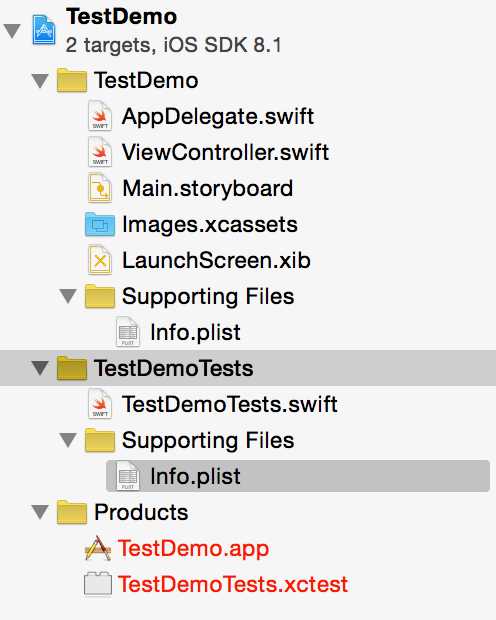496x620 pixels.
Task: Collapse the TestDemo group folder triangle
Action: pyautogui.click(x=40, y=81)
